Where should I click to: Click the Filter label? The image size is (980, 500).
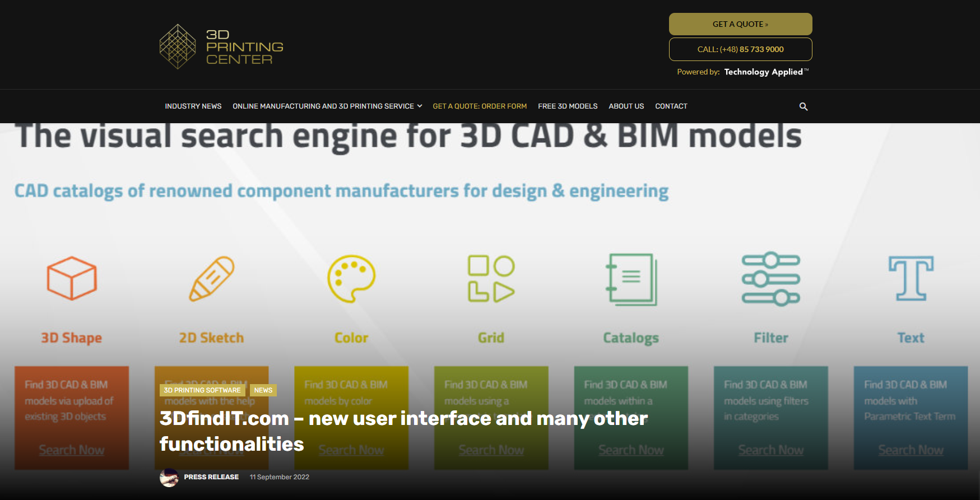[771, 338]
